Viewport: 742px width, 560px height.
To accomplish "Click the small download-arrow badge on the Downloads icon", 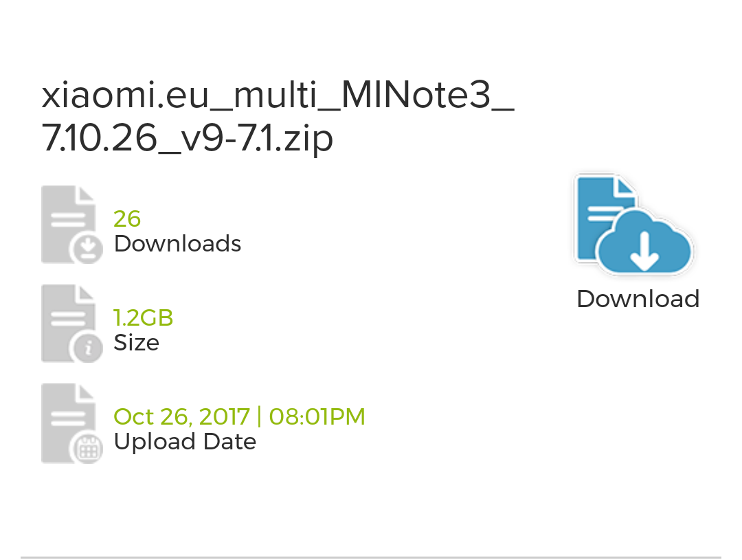I will click(87, 249).
